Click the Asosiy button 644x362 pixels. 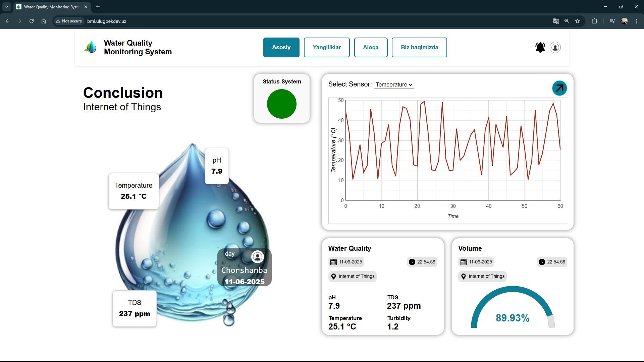tap(281, 47)
